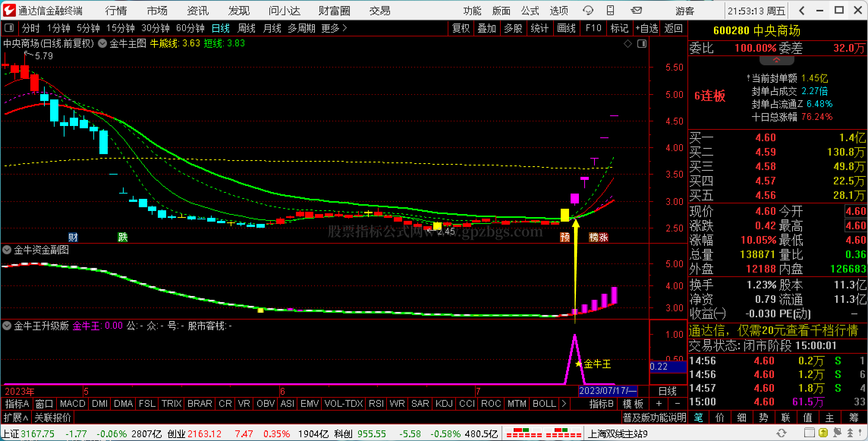Click the double up-arrow icon in status bar
The image size is (868, 441).
(850, 433)
